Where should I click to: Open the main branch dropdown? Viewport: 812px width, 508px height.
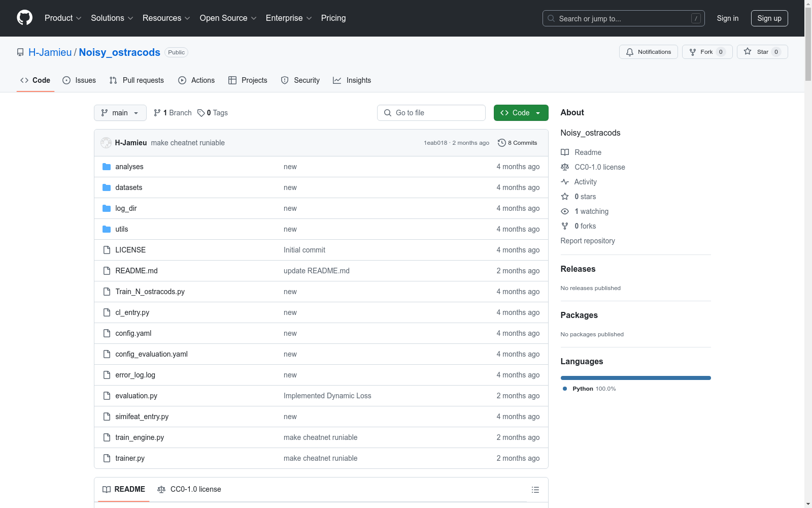click(120, 113)
